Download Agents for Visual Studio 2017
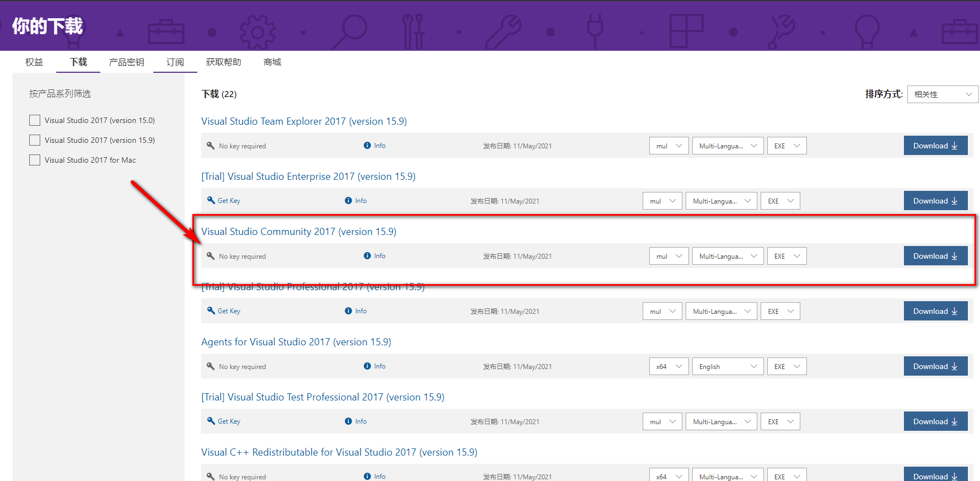The height and width of the screenshot is (481, 980). click(935, 366)
